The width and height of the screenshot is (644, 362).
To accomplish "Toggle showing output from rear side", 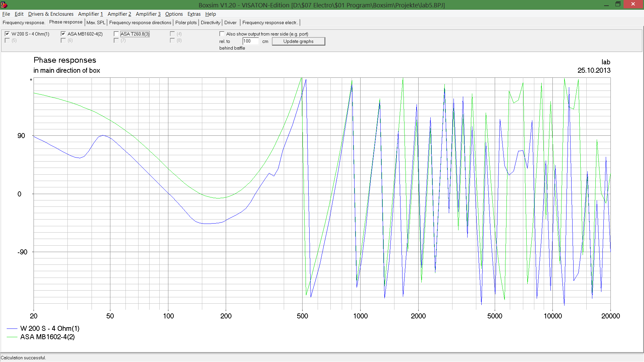I will (x=222, y=34).
